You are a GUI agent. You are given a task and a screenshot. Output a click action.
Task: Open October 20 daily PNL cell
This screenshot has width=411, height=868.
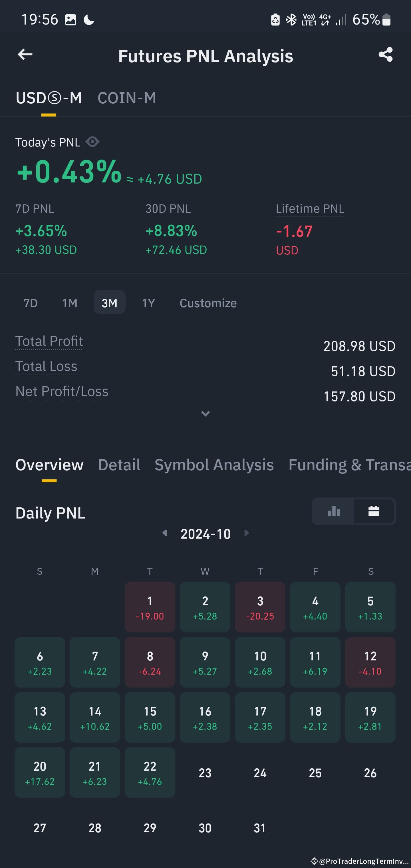(40, 773)
